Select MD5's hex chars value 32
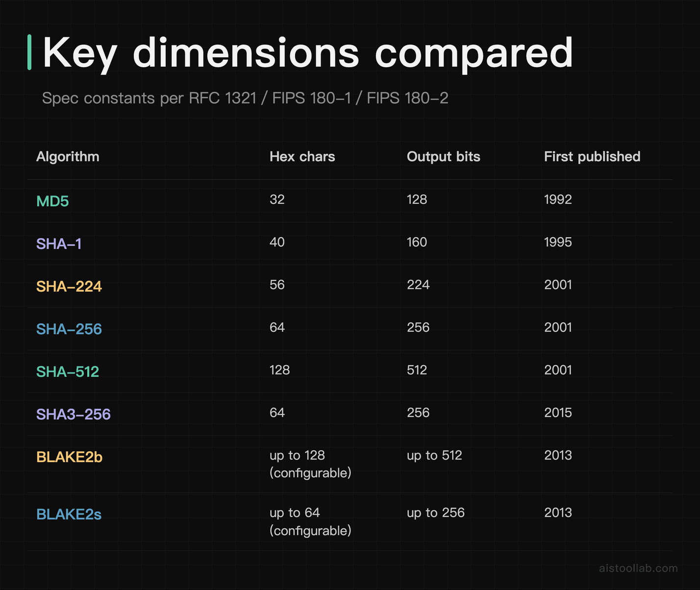The width and height of the screenshot is (700, 590). click(277, 199)
